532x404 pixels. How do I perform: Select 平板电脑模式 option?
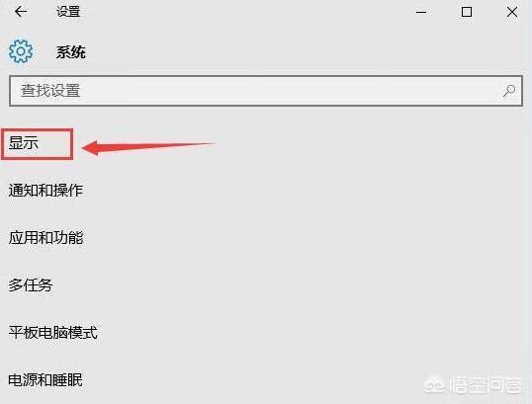[53, 333]
